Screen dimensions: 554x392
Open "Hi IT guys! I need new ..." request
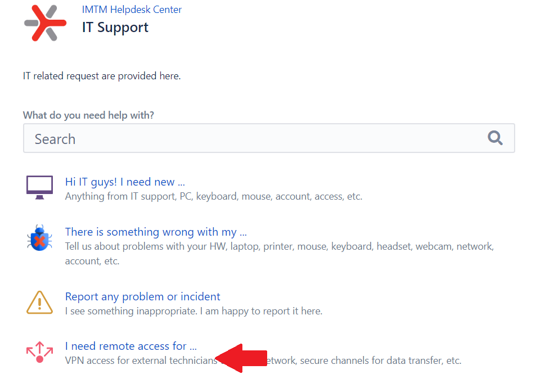125,182
